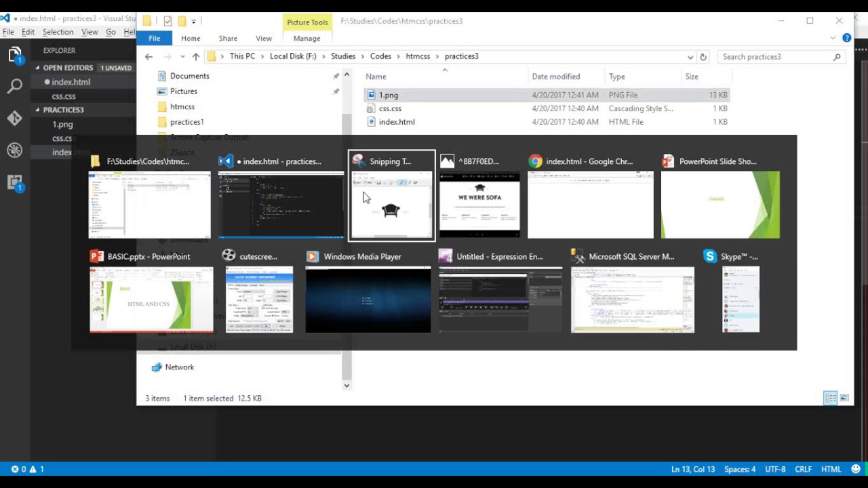Screen dimensions: 868x488
Task: Click the New Folder icon in Explorer's title bar
Action: 182,21
